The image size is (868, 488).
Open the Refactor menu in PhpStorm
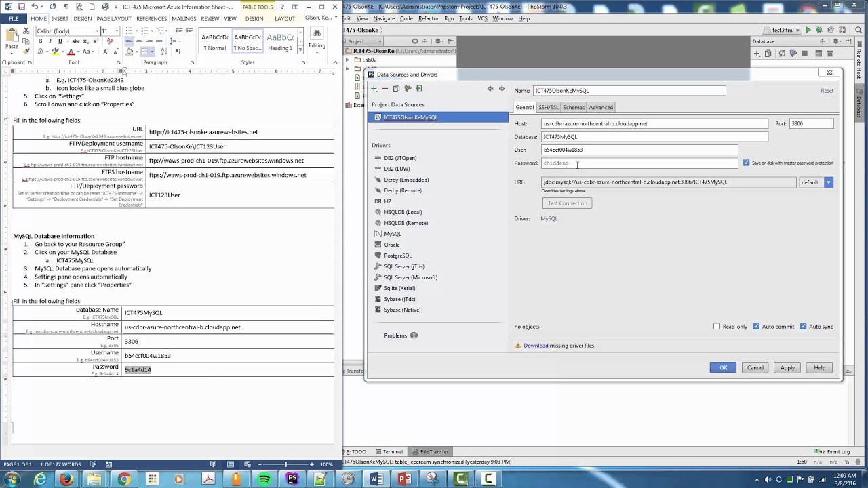point(429,18)
